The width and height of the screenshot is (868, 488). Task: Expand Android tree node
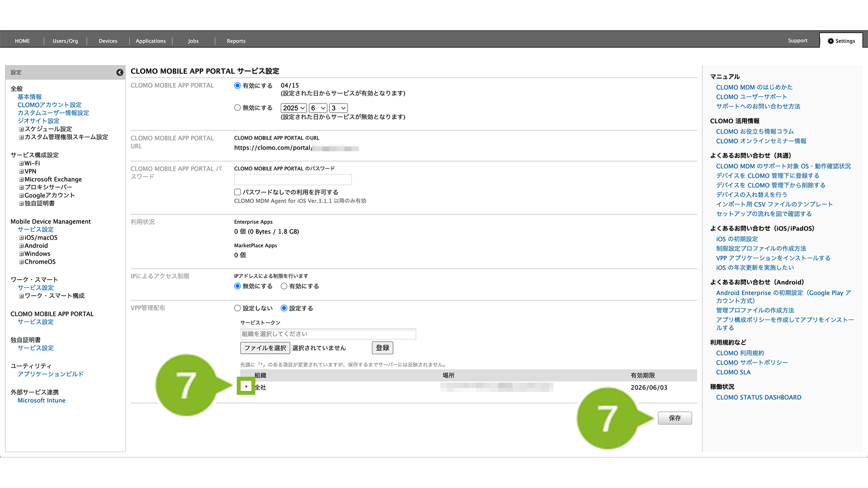[21, 246]
